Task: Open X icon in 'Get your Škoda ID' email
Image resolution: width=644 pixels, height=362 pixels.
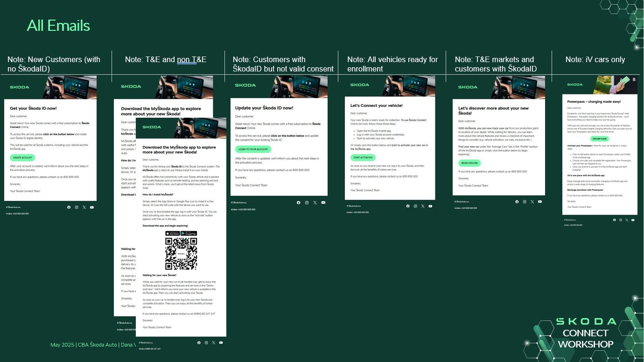Action: pyautogui.click(x=84, y=207)
